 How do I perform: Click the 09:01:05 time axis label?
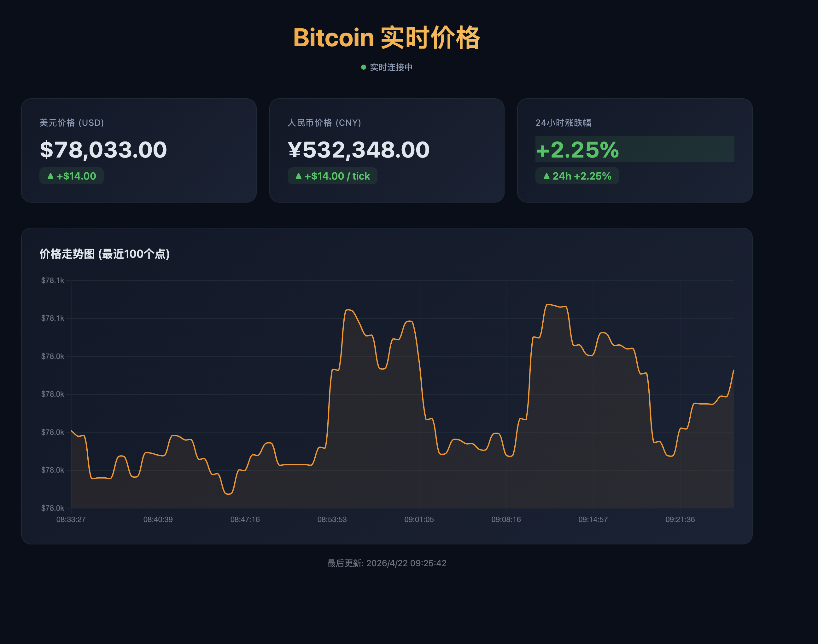click(419, 519)
